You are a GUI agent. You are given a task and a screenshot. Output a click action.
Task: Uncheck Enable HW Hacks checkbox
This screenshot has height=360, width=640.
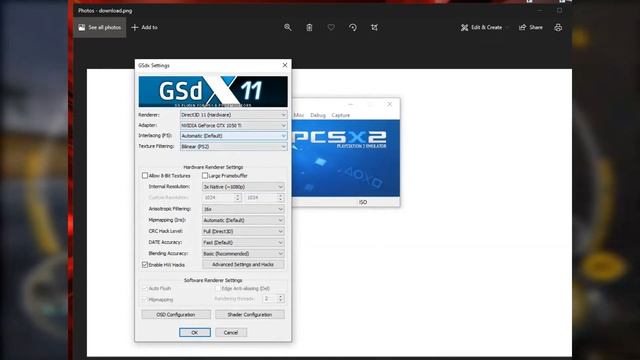[x=145, y=264]
